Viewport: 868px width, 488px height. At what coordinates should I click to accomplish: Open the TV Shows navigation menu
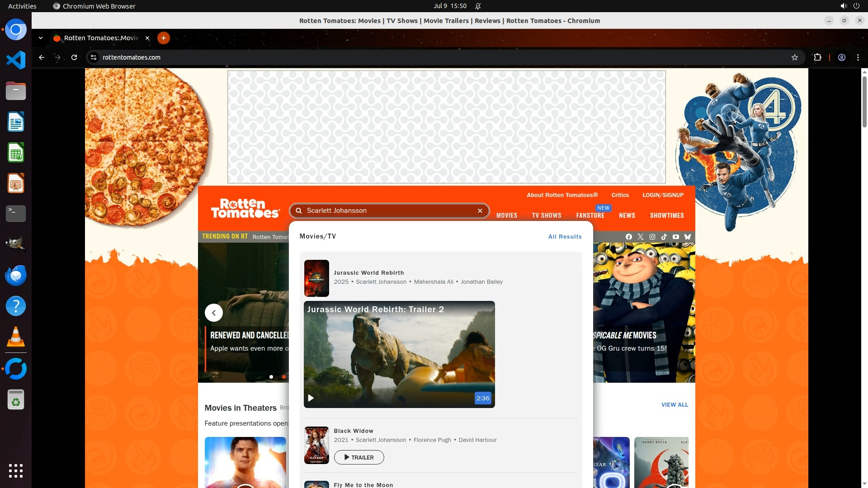coord(547,216)
